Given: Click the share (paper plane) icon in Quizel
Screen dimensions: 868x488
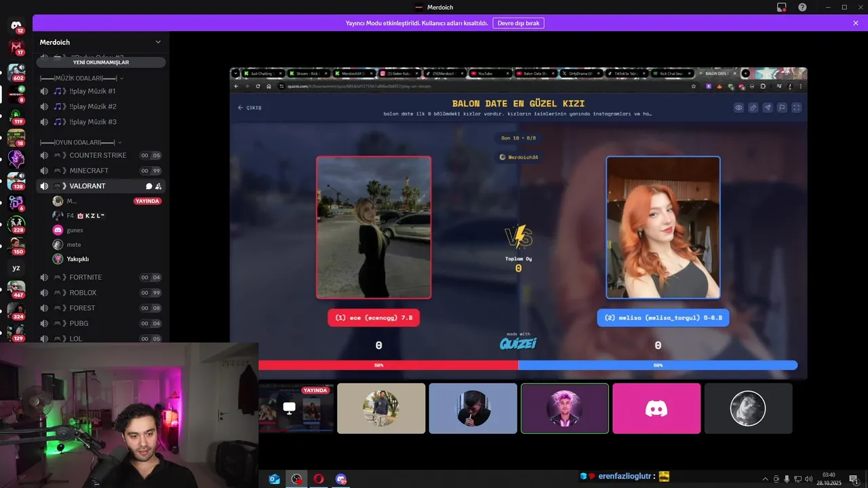Looking at the screenshot, I should click(x=768, y=107).
